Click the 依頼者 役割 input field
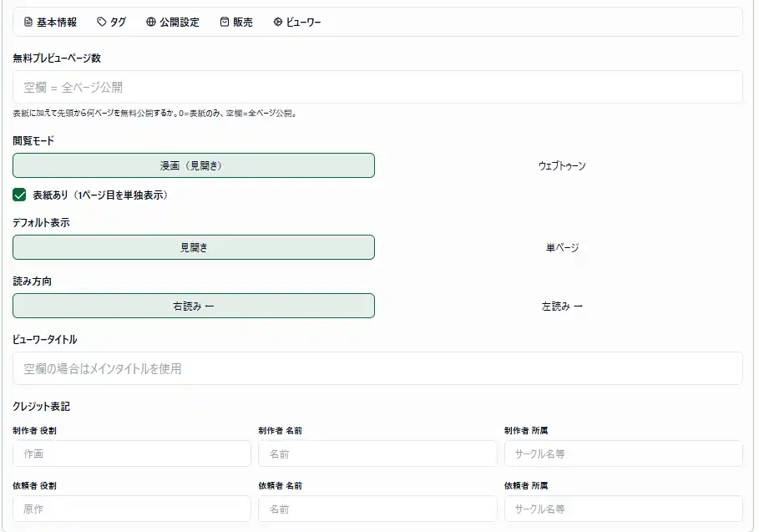Image resolution: width=759 pixels, height=532 pixels. click(x=132, y=509)
